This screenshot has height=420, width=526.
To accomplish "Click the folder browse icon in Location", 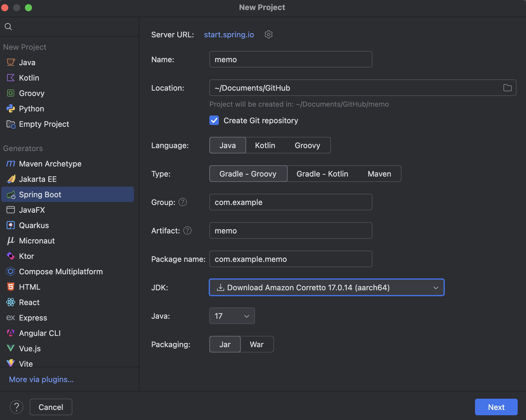I will click(x=507, y=88).
